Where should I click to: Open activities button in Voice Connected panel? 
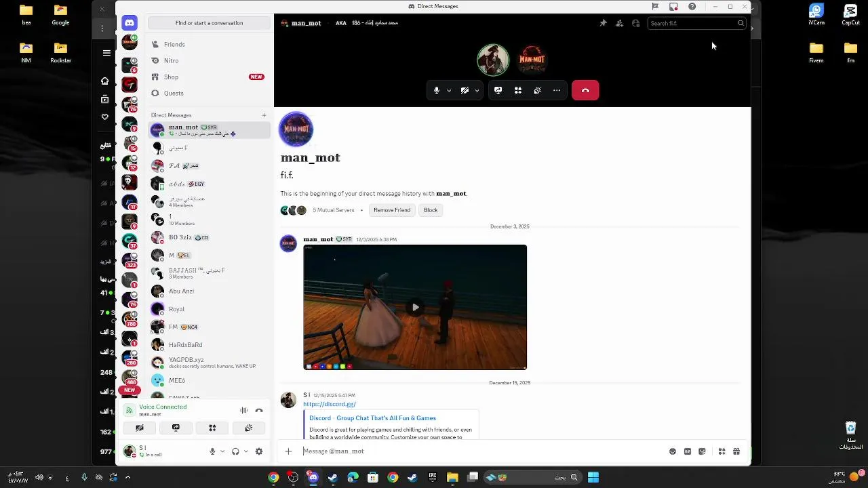(212, 428)
